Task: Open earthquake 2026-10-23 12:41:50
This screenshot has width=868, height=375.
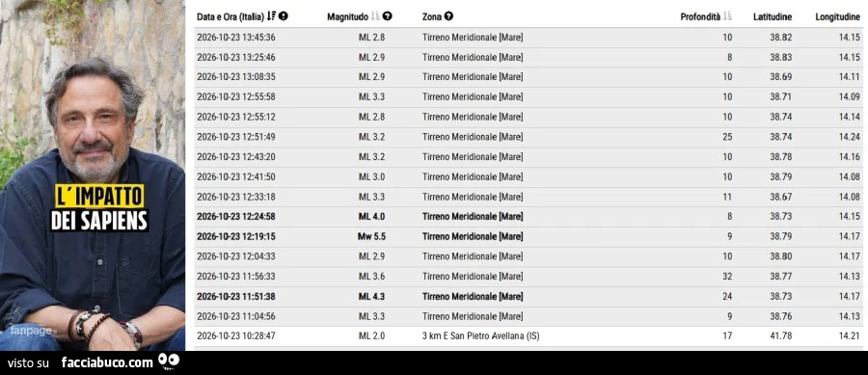Action: [529, 177]
